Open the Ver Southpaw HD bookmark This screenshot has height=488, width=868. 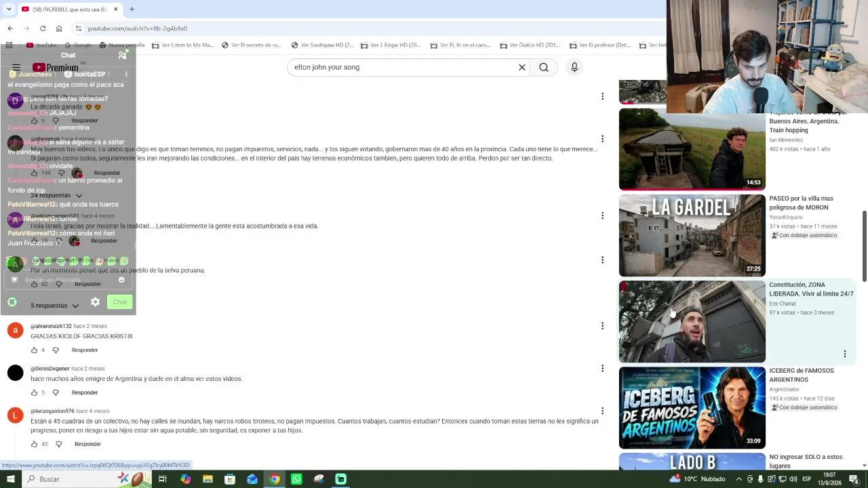pyautogui.click(x=322, y=45)
